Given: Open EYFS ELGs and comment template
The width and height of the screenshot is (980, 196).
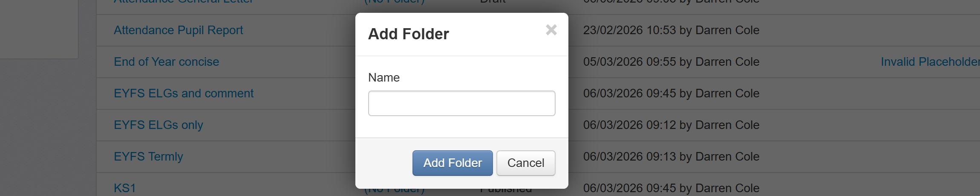Looking at the screenshot, I should [x=183, y=94].
